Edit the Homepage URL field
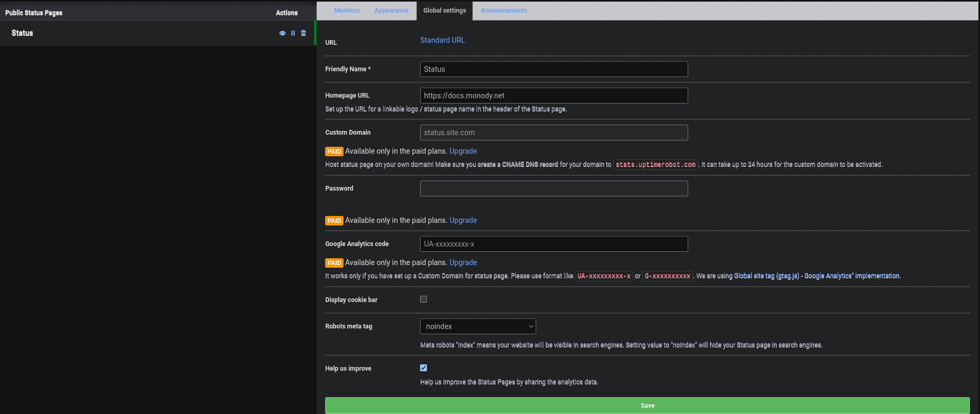 (x=554, y=96)
